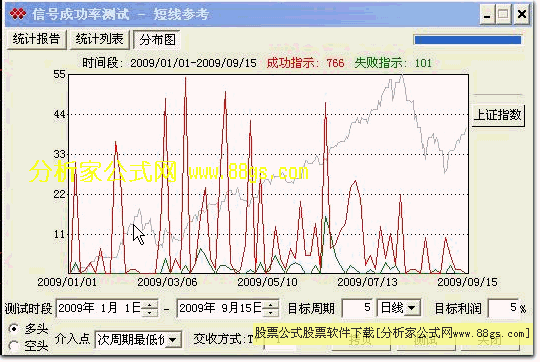540x362 pixels.
Task: Increase the end date with up arrow
Action: (x=271, y=304)
